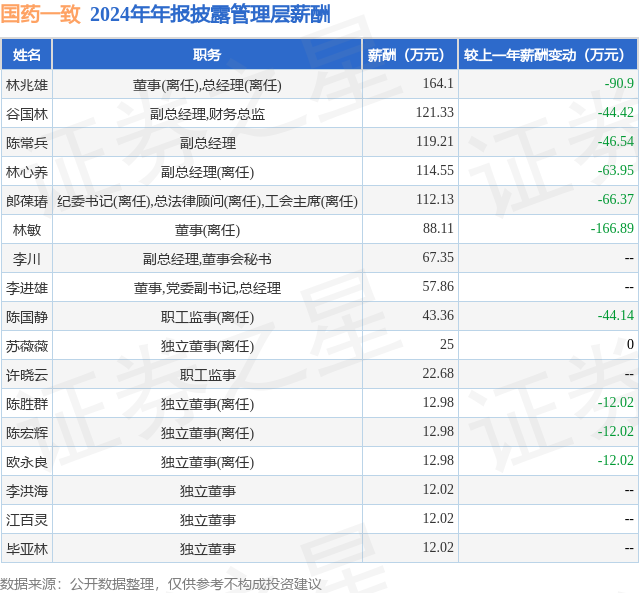The image size is (639, 593).
Task: Select the name 欧永良
Action: pos(26,461)
